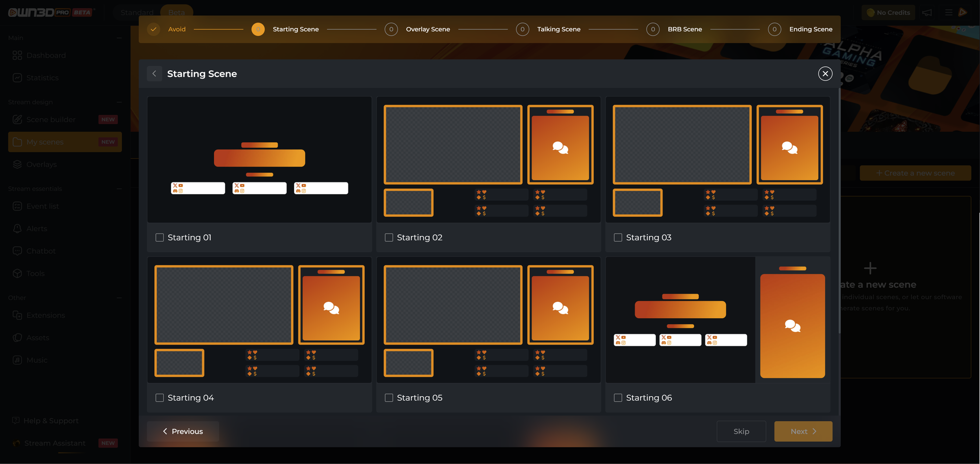
Task: Click the announcements megaphone icon
Action: click(x=927, y=12)
